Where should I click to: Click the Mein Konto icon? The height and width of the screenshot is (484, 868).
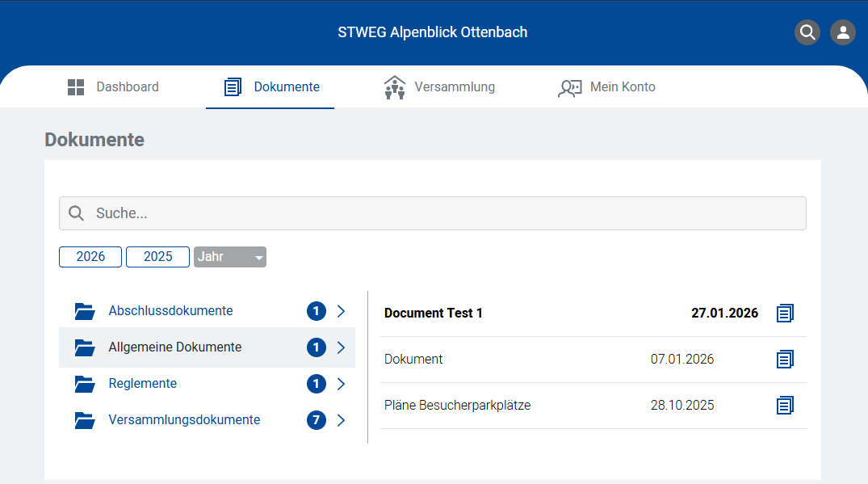[569, 87]
